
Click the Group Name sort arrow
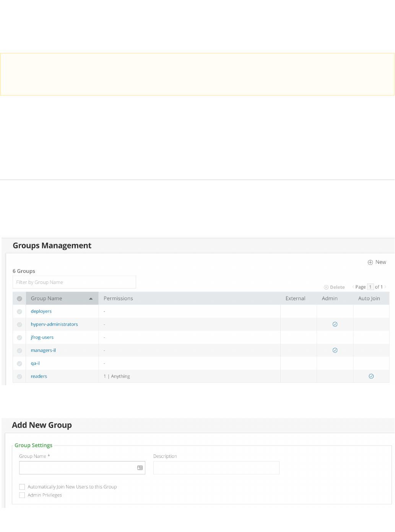pos(91,299)
